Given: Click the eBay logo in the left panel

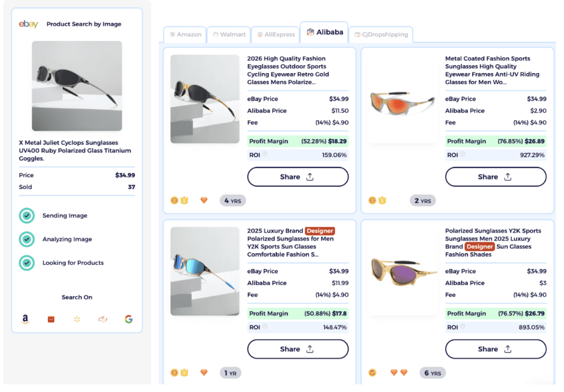Looking at the screenshot, I should (x=29, y=24).
